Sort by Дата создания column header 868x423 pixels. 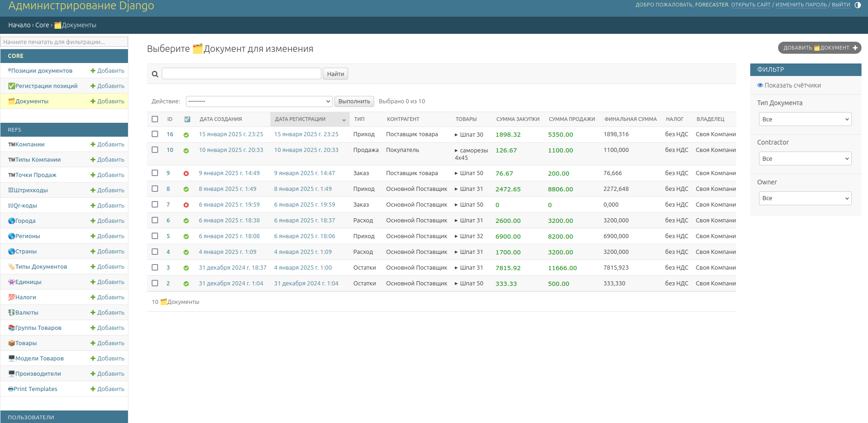(221, 120)
